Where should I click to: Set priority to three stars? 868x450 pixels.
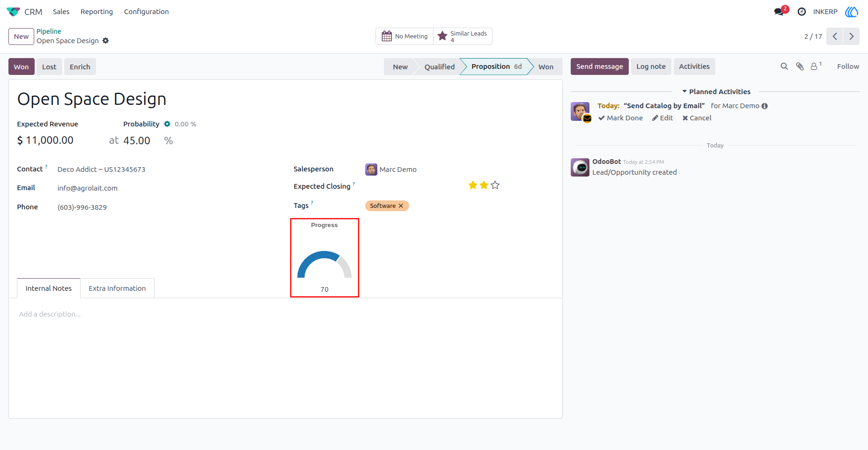(x=495, y=185)
